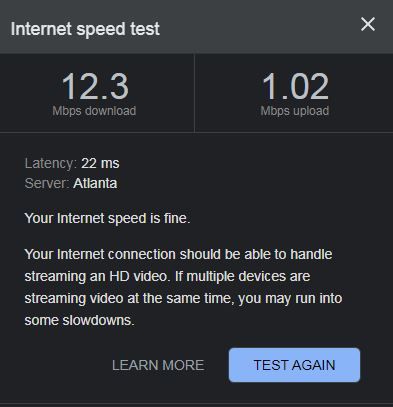393x407 pixels.
Task: Click the 'streaming an HD video' text line
Action: point(167,276)
